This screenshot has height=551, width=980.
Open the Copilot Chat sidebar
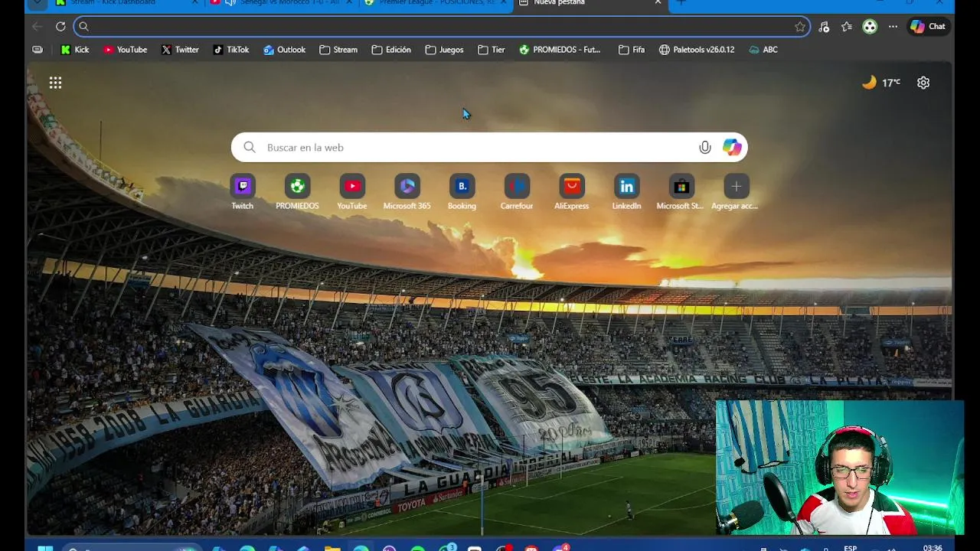tap(928, 27)
